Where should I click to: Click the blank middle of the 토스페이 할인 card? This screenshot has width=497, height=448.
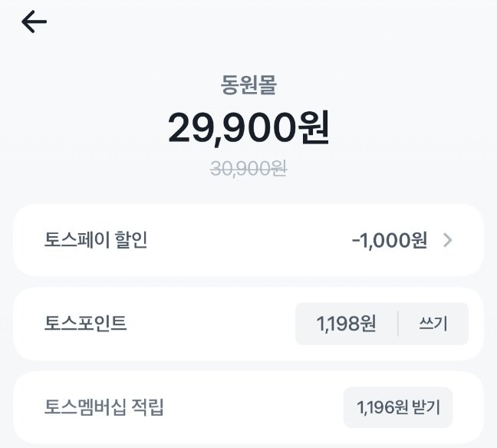tap(245, 240)
